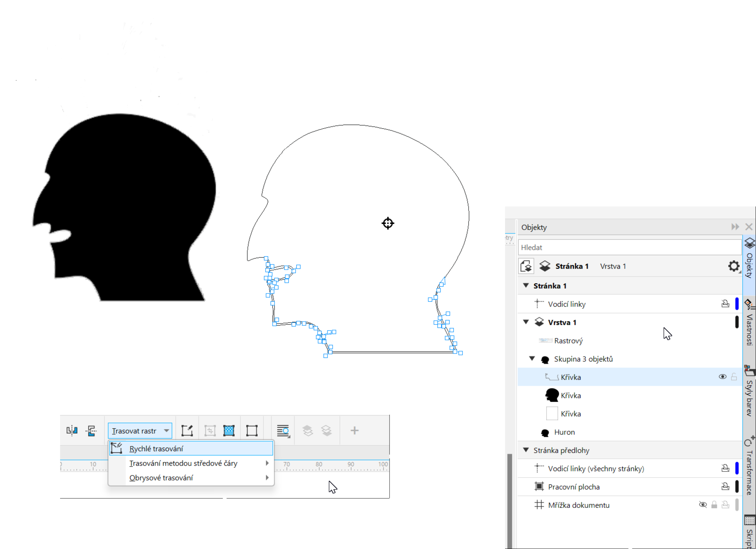Collapse the Skupina 3 objektů group

[532, 359]
